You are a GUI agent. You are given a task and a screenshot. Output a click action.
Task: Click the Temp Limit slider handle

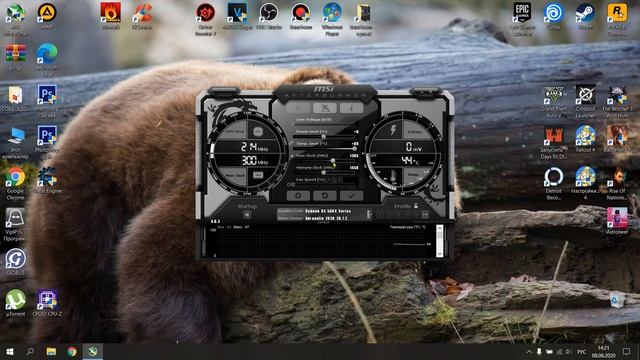coord(354,148)
